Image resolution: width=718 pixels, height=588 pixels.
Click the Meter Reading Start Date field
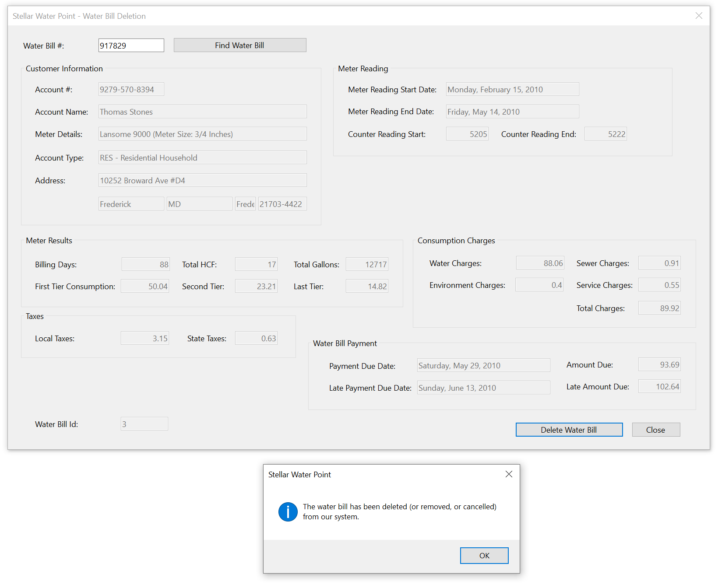tap(513, 89)
